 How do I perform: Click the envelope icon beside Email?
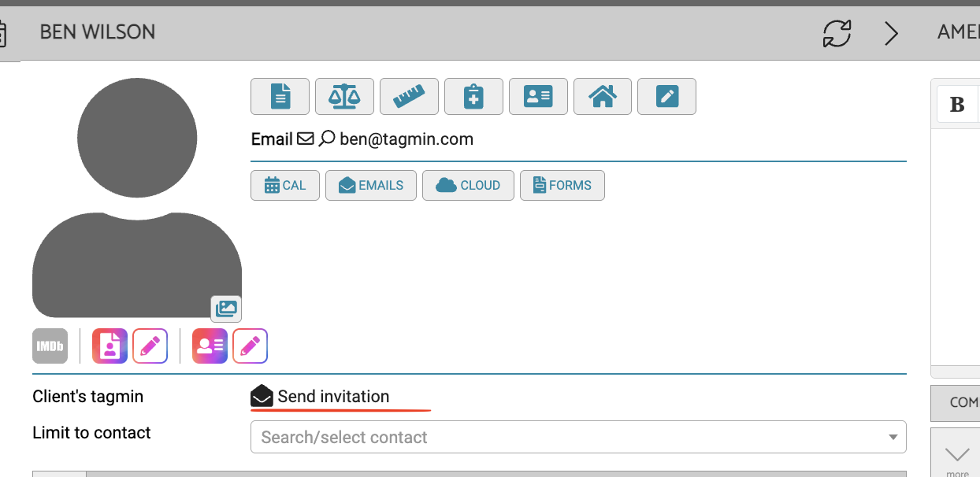point(306,139)
